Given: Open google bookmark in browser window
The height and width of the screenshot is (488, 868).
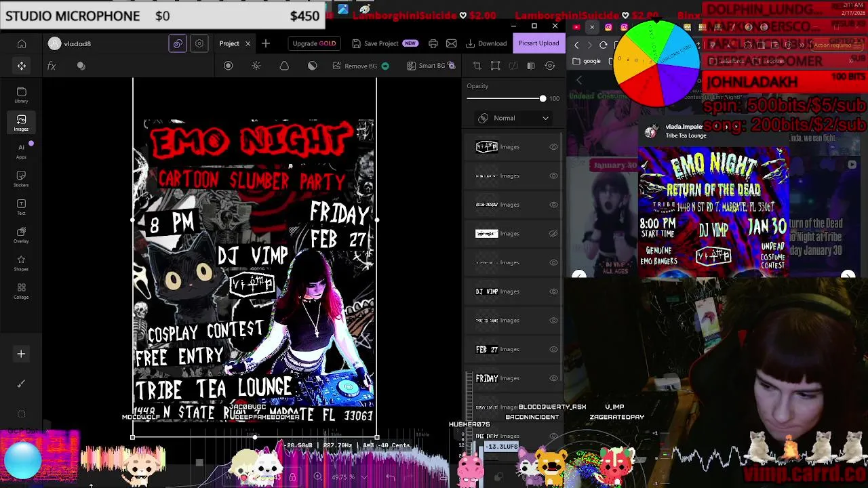Looking at the screenshot, I should pyautogui.click(x=587, y=61).
